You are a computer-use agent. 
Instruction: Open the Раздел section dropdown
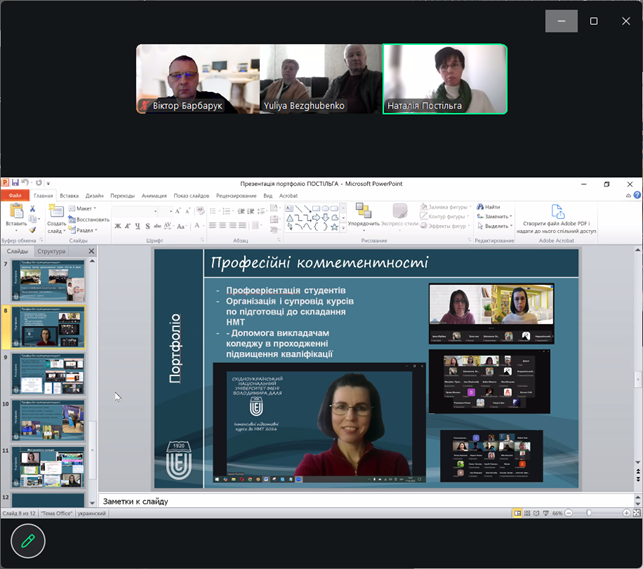coord(83,230)
